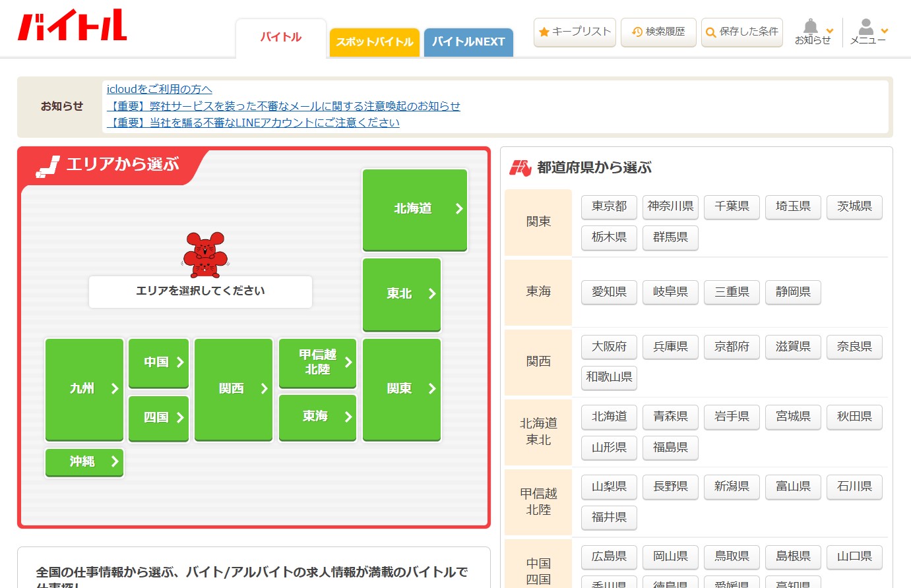Click the notification bell icon
The image size is (911, 588).
pyautogui.click(x=811, y=26)
